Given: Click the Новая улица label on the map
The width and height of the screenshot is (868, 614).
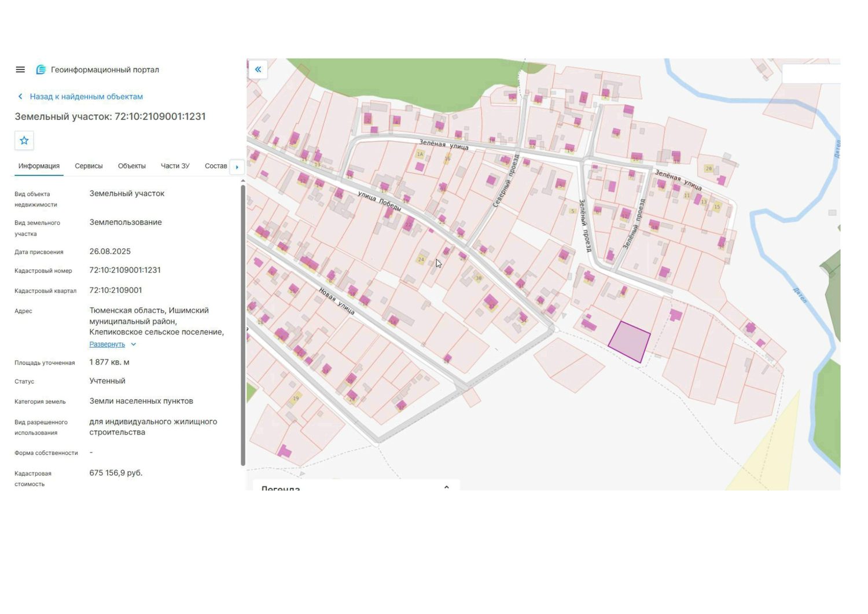Looking at the screenshot, I should point(337,301).
